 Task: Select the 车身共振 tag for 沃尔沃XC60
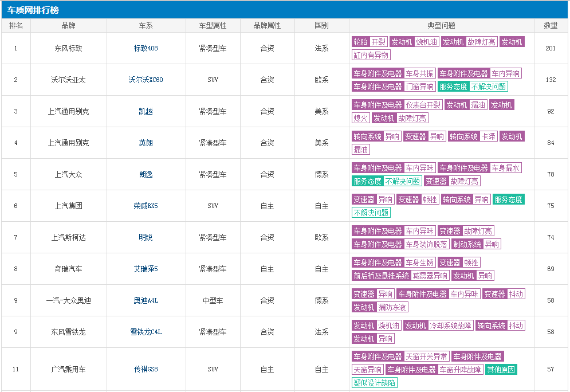tap(419, 73)
